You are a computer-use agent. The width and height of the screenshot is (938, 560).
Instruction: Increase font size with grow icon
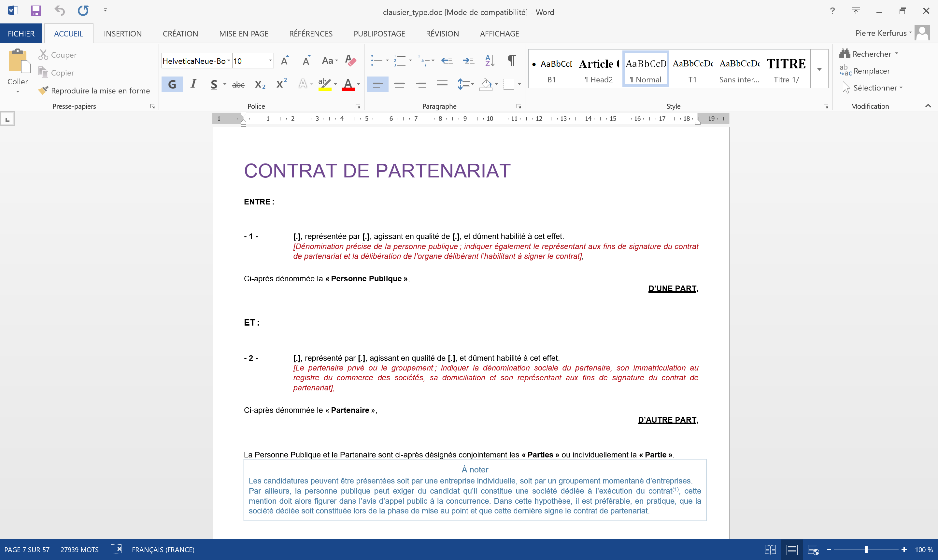click(285, 60)
